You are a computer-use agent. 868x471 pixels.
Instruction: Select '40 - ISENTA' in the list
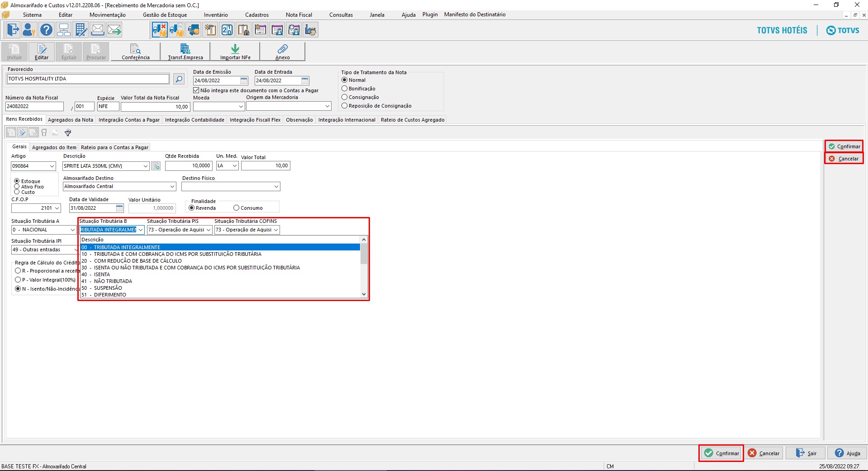(220, 274)
